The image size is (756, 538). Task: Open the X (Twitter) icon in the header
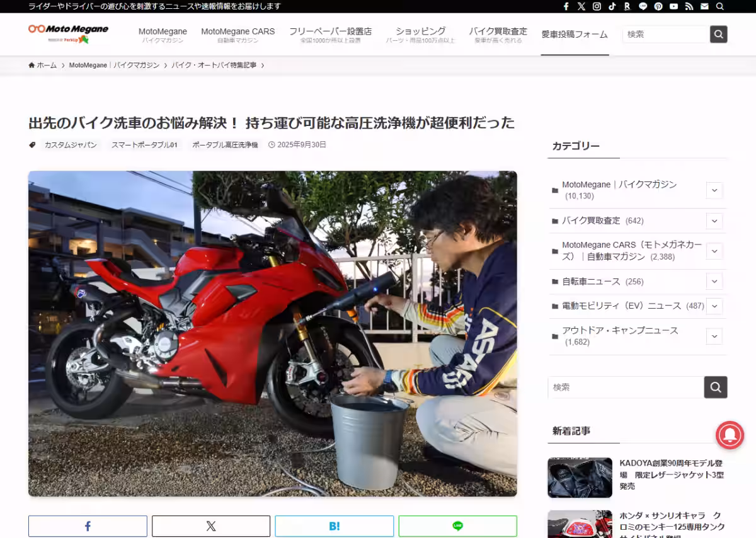pos(581,6)
